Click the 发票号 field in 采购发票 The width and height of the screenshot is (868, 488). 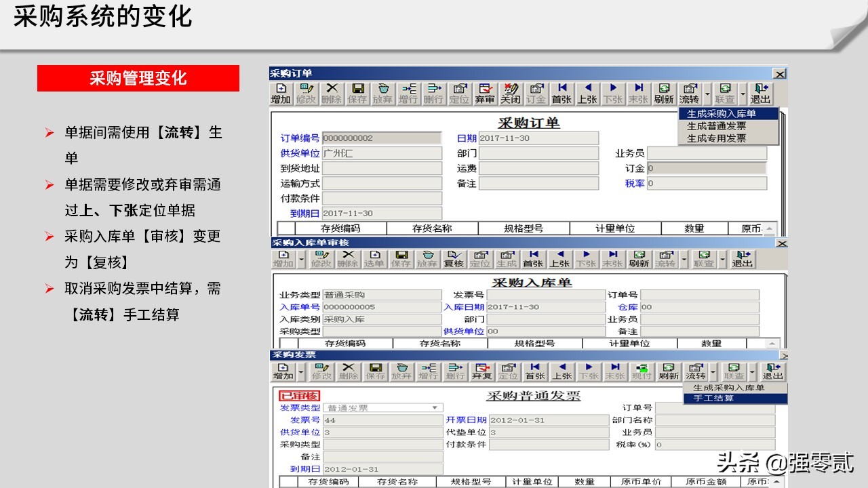(383, 420)
